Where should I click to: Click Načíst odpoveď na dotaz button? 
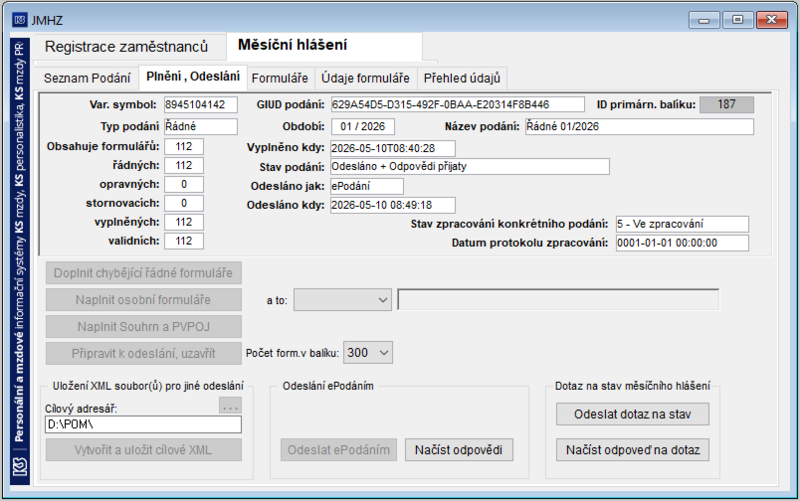pyautogui.click(x=633, y=450)
